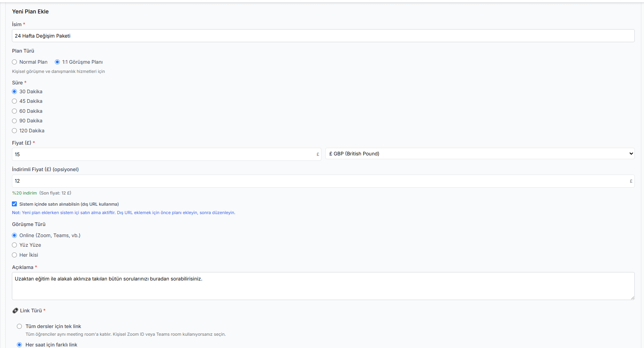Uncheck Sistem içinde satın alınabilsin checkbox
This screenshot has height=348, width=644.
(x=15, y=204)
